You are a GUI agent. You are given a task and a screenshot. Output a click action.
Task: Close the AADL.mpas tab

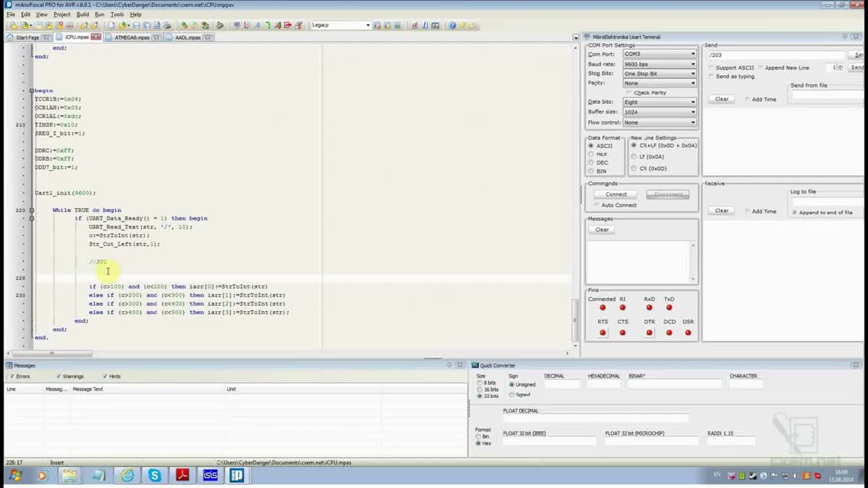(x=207, y=37)
